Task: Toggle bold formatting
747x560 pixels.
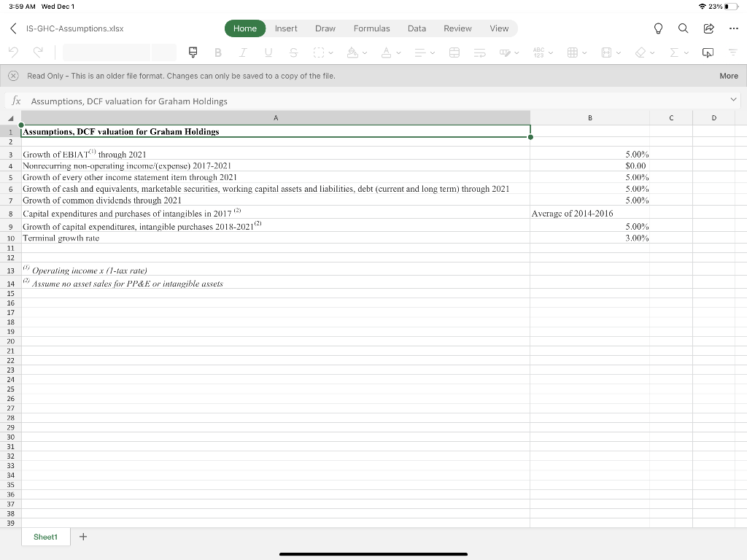Action: (217, 52)
